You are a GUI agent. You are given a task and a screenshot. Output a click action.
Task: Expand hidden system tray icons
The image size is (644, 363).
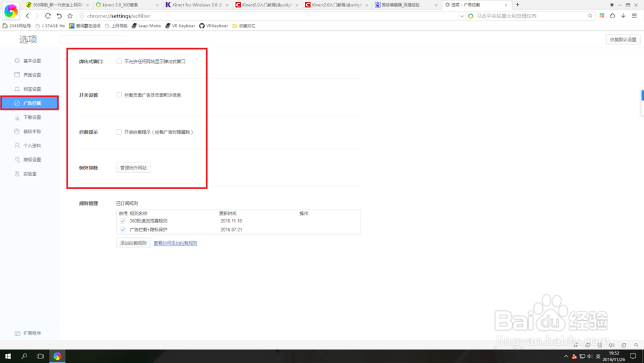coord(566,357)
